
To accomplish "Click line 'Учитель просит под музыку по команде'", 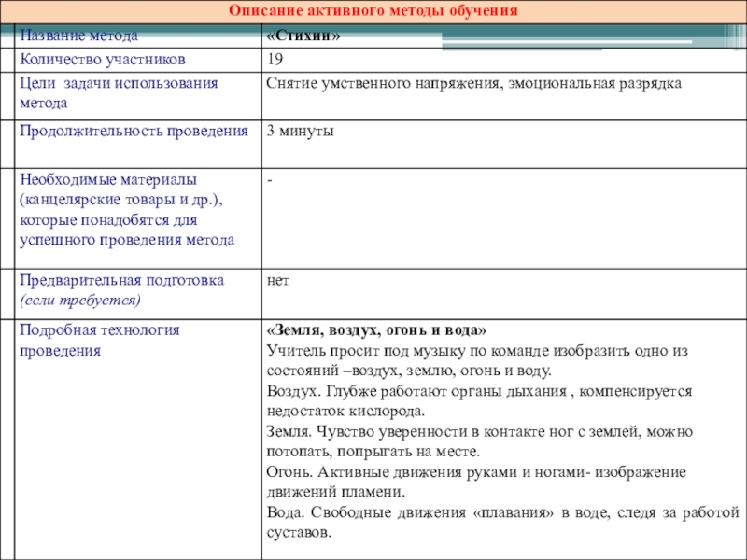I will pos(477,351).
